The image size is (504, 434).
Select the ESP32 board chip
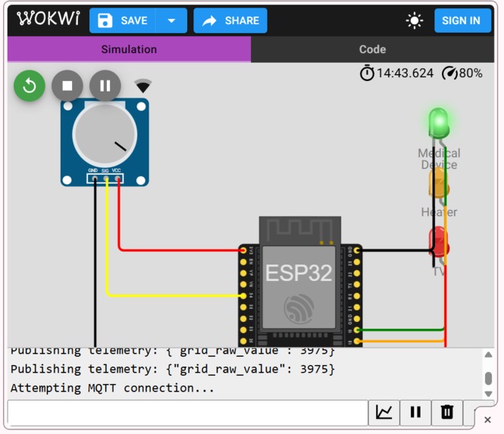(x=299, y=283)
